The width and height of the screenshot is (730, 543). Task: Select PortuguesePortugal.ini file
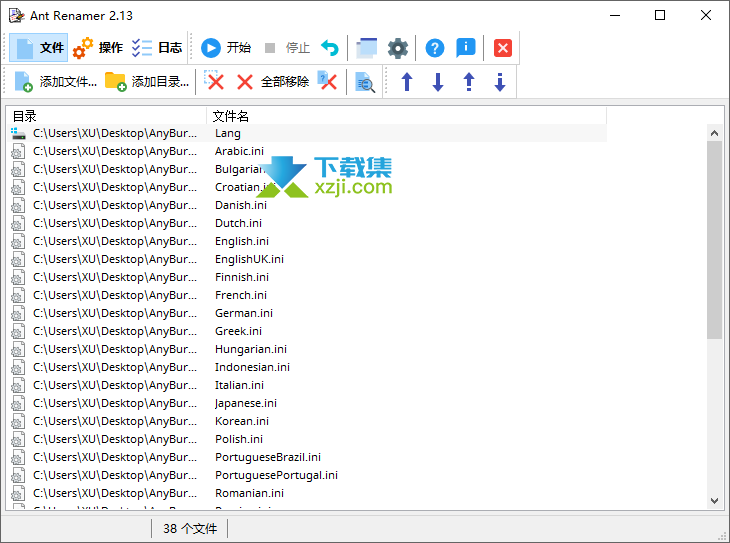[276, 475]
